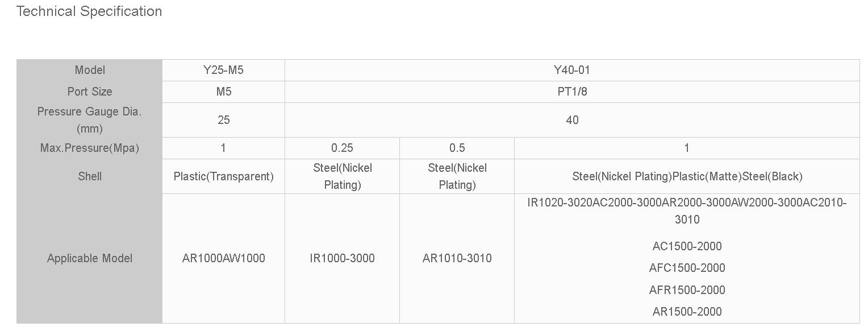Screen dimensions: 868x335
Task: Select the Model row header cell
Action: 90,70
